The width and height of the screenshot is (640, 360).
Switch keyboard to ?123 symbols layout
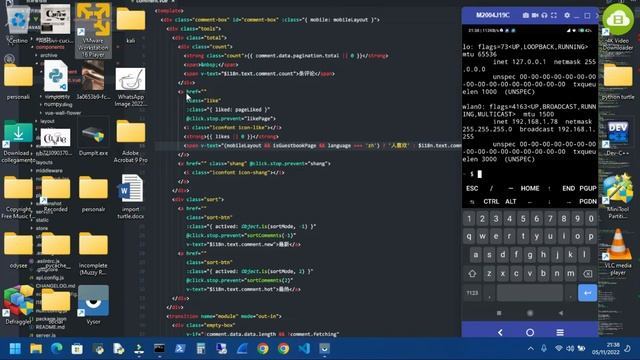472,293
